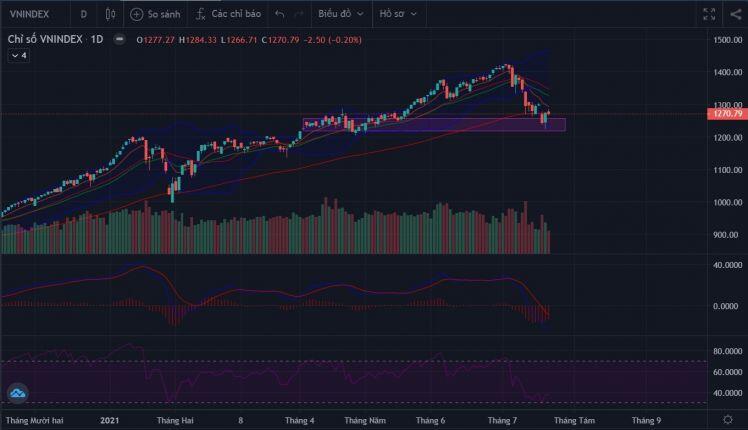Click the 1400.00 price scale label
The image size is (748, 430).
click(x=728, y=72)
